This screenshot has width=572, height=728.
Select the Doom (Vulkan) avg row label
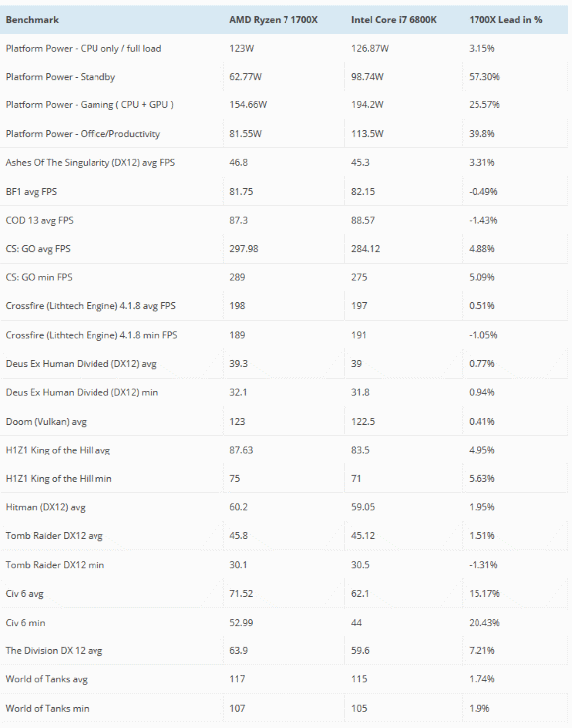click(46, 422)
